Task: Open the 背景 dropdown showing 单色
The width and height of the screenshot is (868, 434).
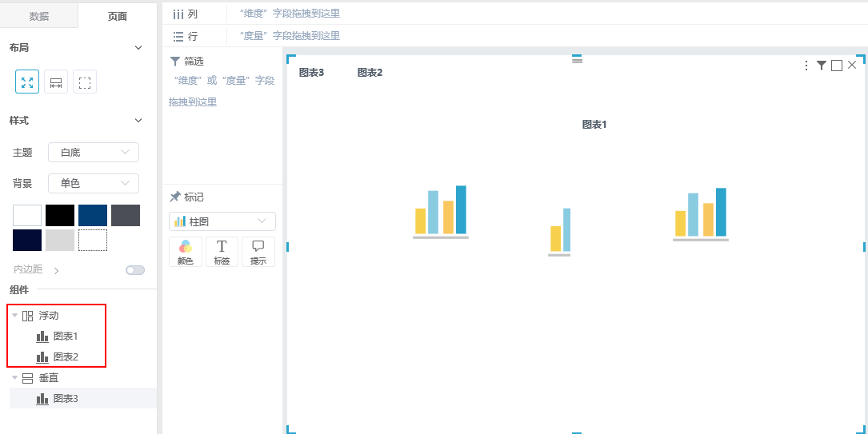Action: pyautogui.click(x=94, y=184)
